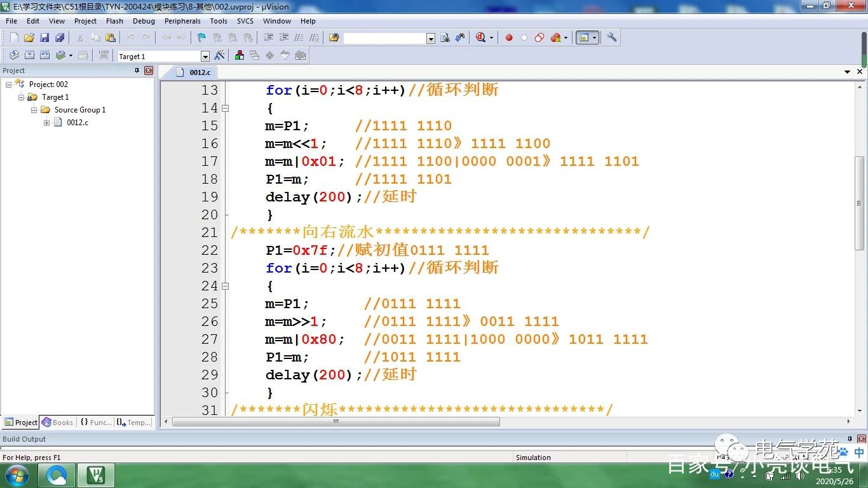Insert a breakpoint with the red dot icon
868x488 pixels.
509,37
